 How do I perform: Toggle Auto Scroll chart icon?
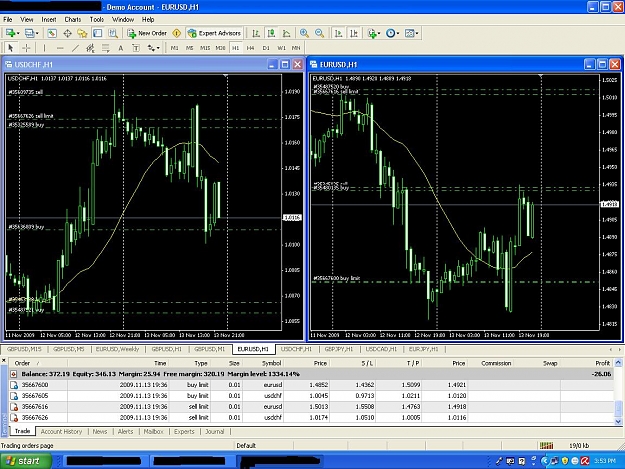(x=338, y=33)
